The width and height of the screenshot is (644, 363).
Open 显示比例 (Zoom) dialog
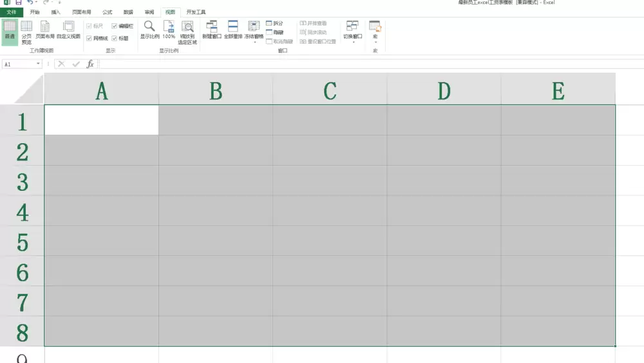coord(149,30)
